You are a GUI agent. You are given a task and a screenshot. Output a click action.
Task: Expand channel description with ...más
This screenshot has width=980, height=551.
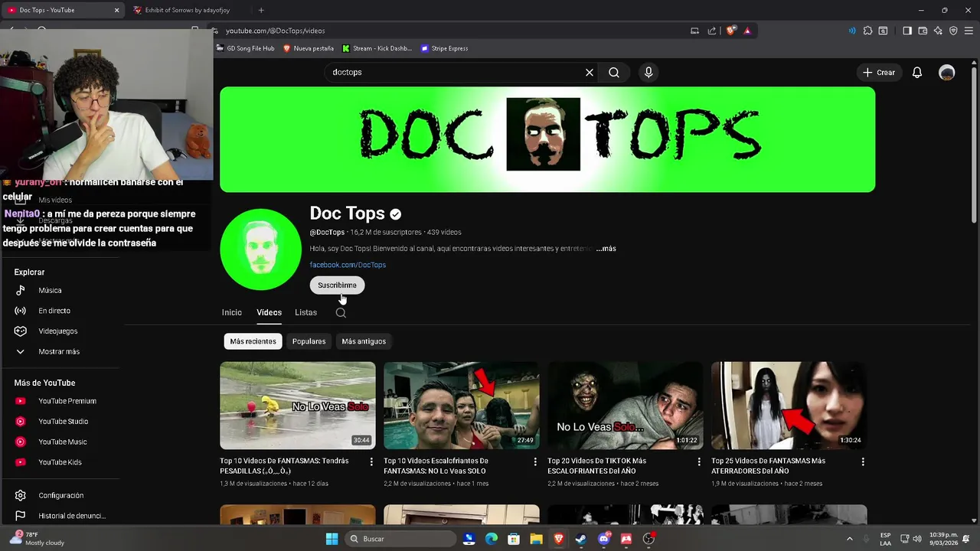click(606, 249)
